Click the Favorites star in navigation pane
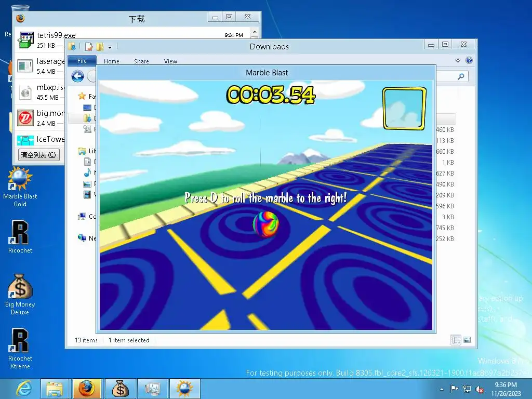This screenshot has height=399, width=532. [82, 96]
